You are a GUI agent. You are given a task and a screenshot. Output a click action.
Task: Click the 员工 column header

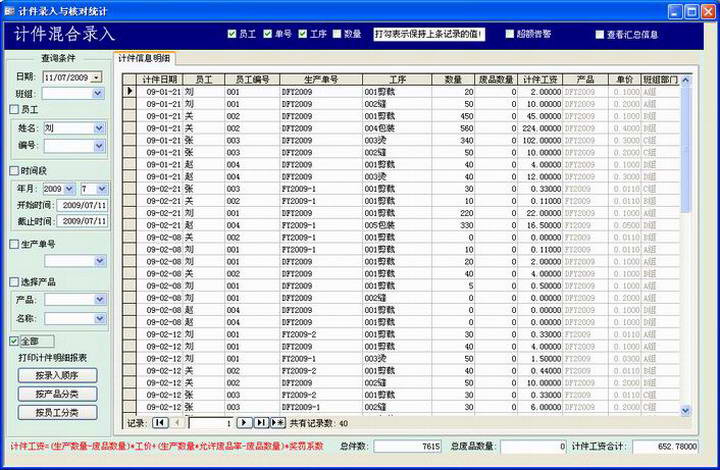click(203, 79)
